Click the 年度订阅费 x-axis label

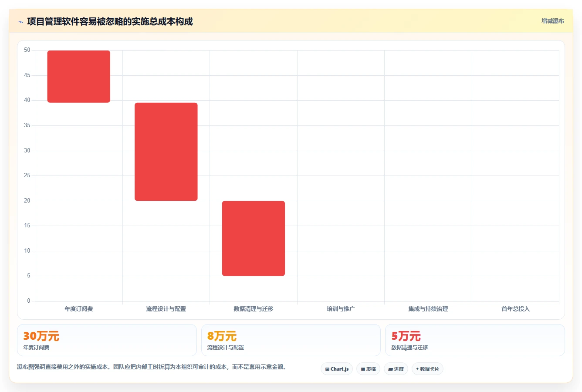(79, 309)
